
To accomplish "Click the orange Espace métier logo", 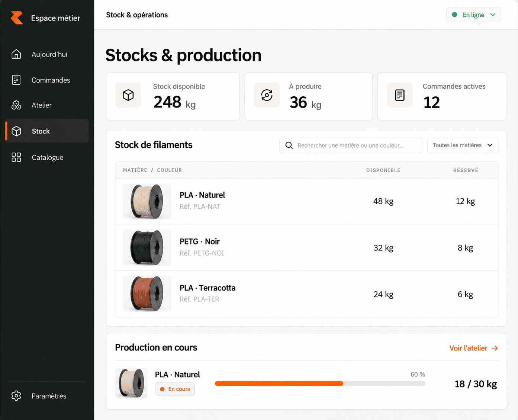I will coord(17,17).
